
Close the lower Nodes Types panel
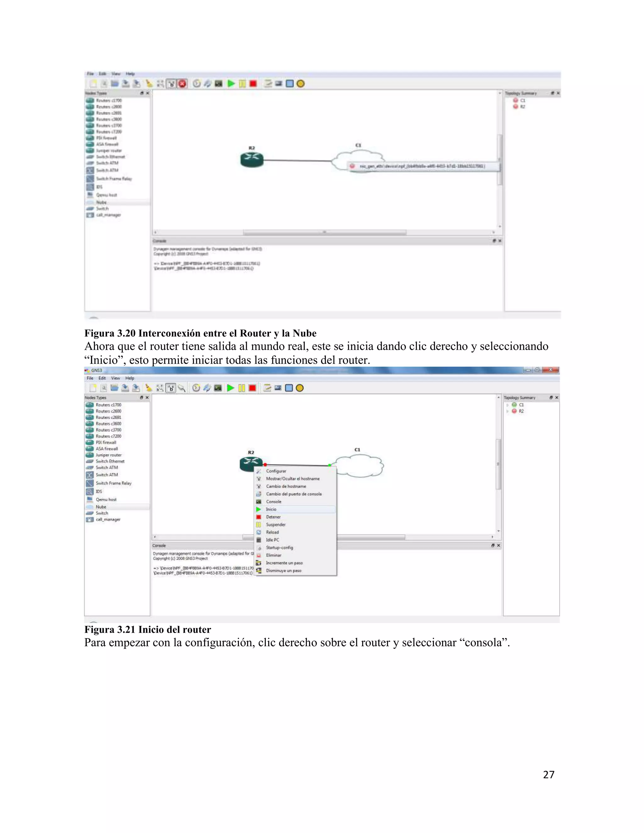[147, 397]
